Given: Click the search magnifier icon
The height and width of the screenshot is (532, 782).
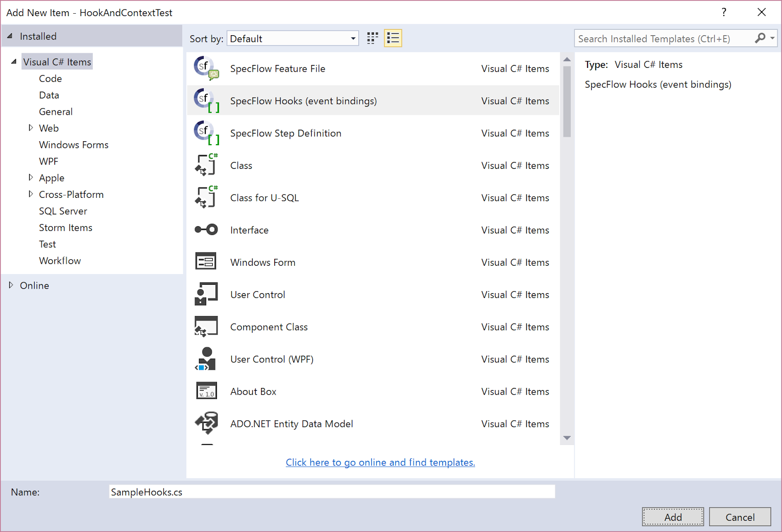Looking at the screenshot, I should (760, 38).
